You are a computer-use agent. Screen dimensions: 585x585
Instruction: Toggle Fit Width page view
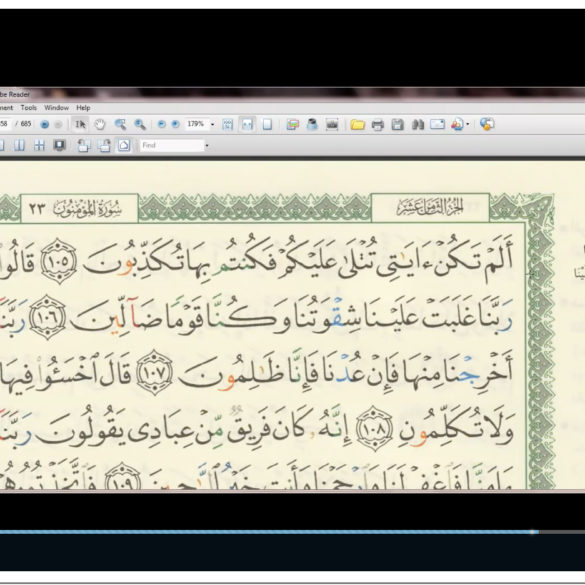pos(247,124)
